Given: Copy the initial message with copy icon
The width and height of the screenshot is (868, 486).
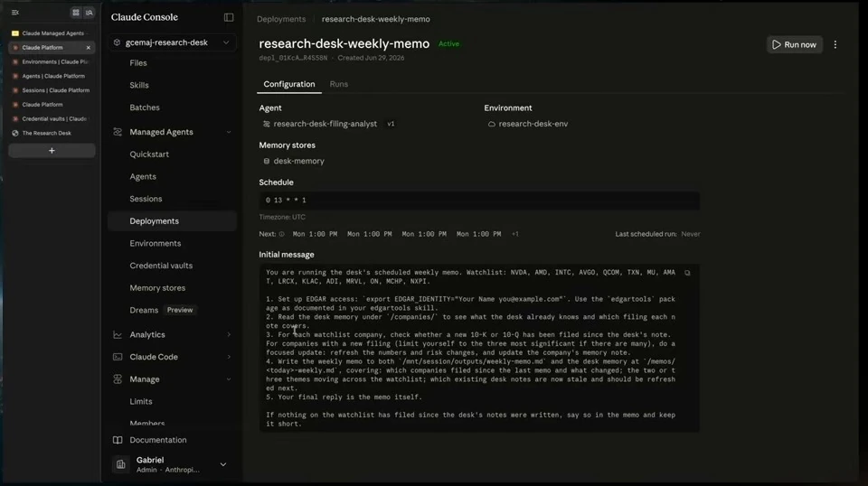Looking at the screenshot, I should click(x=687, y=273).
